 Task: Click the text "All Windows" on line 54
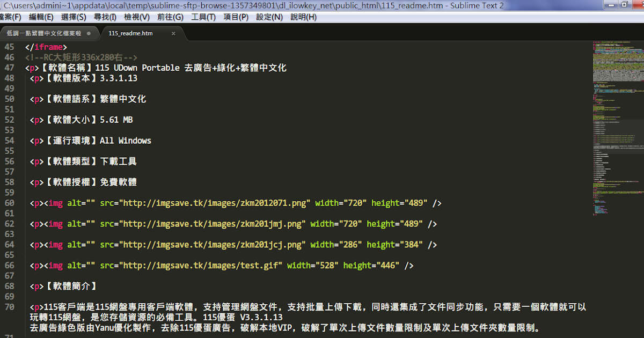pos(126,141)
